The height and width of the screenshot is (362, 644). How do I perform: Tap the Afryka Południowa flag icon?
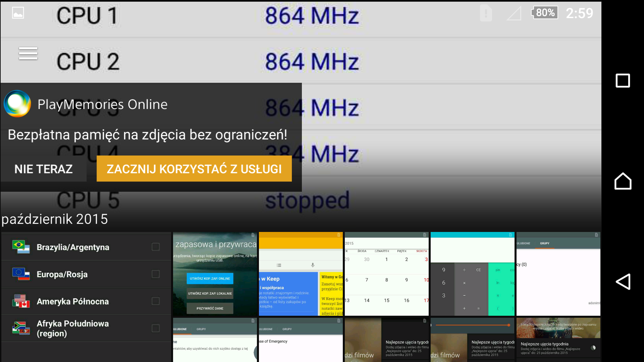click(x=21, y=328)
